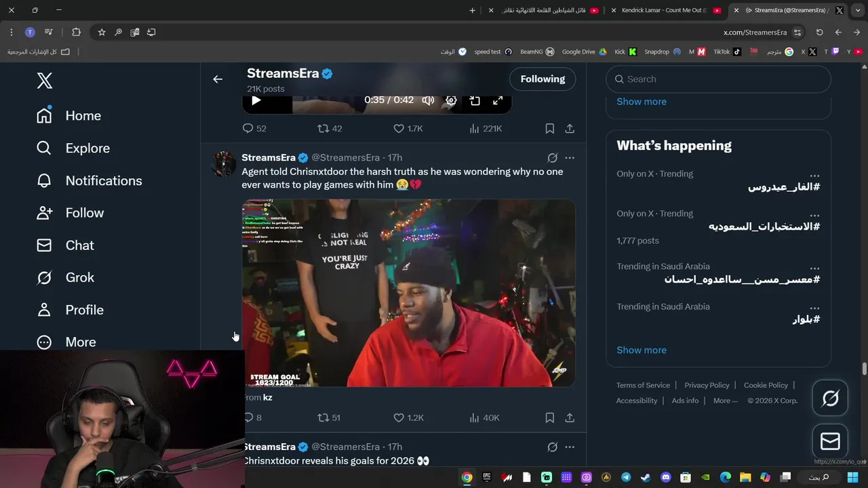The image size is (868, 488).
Task: Bookmark the post with 221K views
Action: click(x=550, y=128)
